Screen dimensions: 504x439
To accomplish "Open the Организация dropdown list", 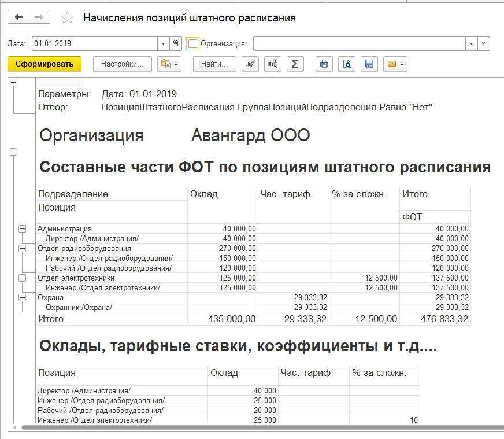I will (472, 43).
